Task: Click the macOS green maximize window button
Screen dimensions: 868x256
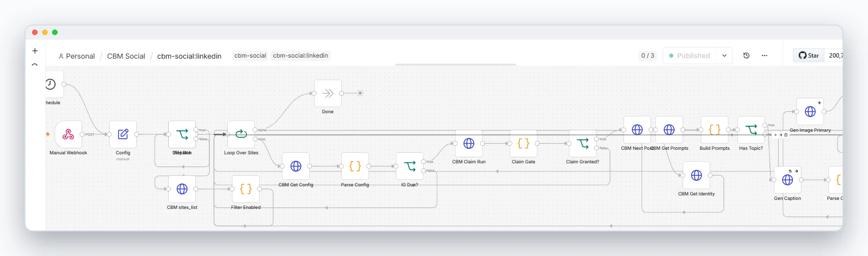Action: (x=55, y=32)
